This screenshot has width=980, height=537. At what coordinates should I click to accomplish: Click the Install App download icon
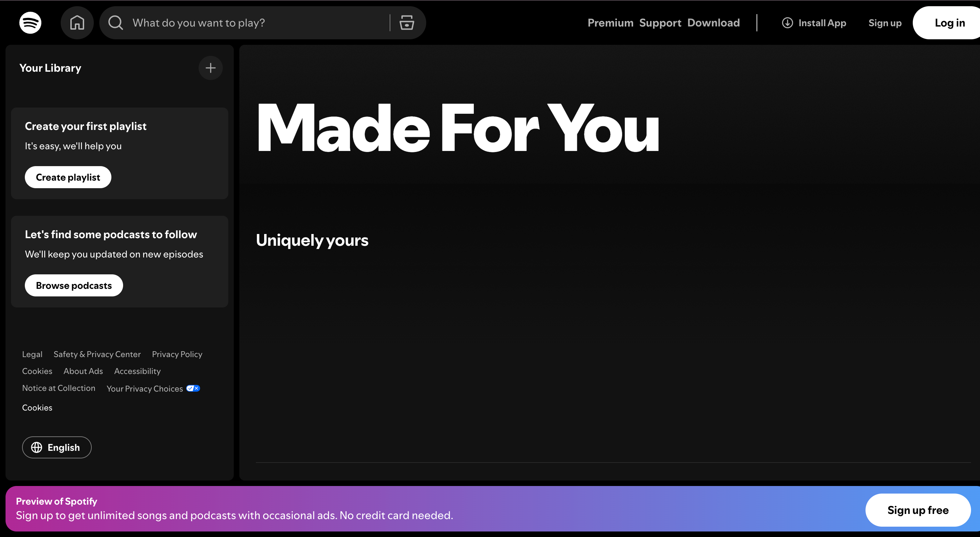[787, 23]
